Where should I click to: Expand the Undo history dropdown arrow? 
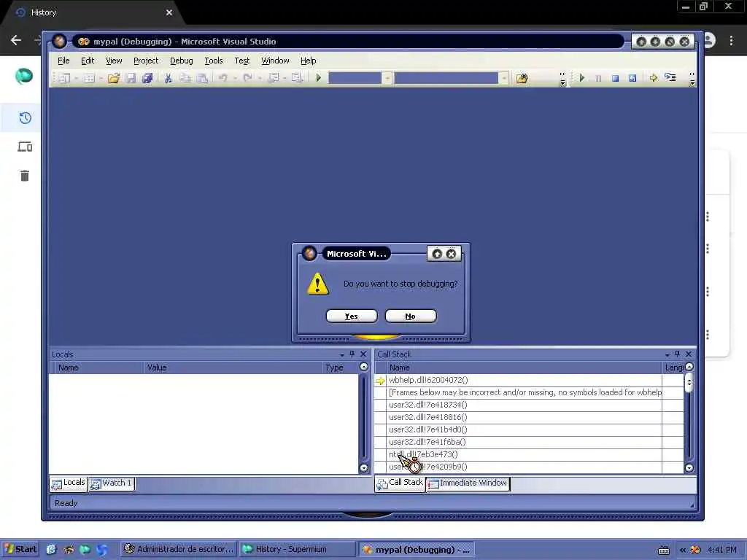coord(235,78)
